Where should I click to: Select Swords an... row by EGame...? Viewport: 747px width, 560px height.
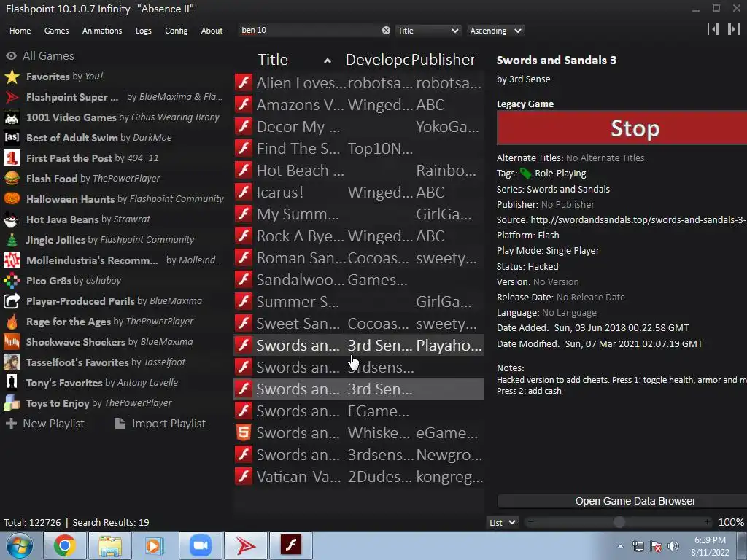click(359, 411)
